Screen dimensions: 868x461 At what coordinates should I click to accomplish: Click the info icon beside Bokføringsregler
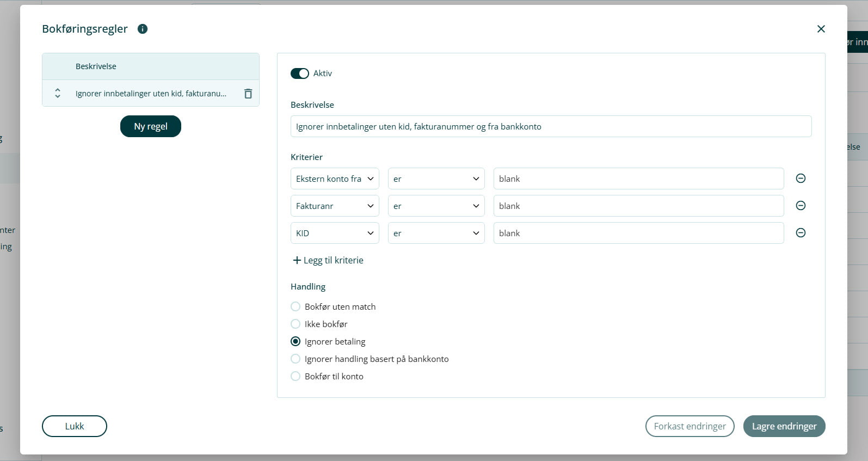143,29
